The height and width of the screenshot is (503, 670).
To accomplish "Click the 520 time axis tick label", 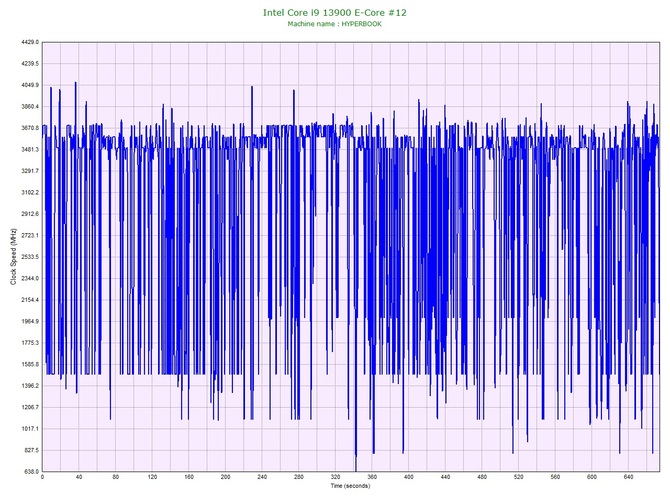I will point(519,477).
